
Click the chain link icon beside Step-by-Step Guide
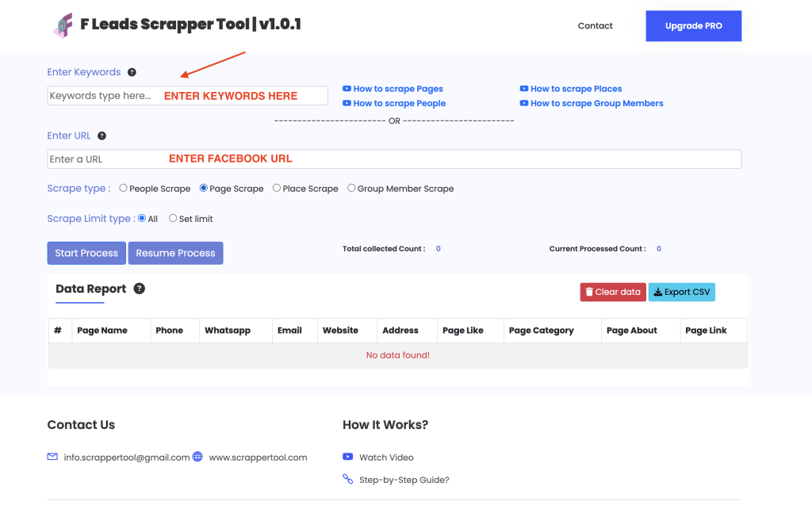point(347,479)
